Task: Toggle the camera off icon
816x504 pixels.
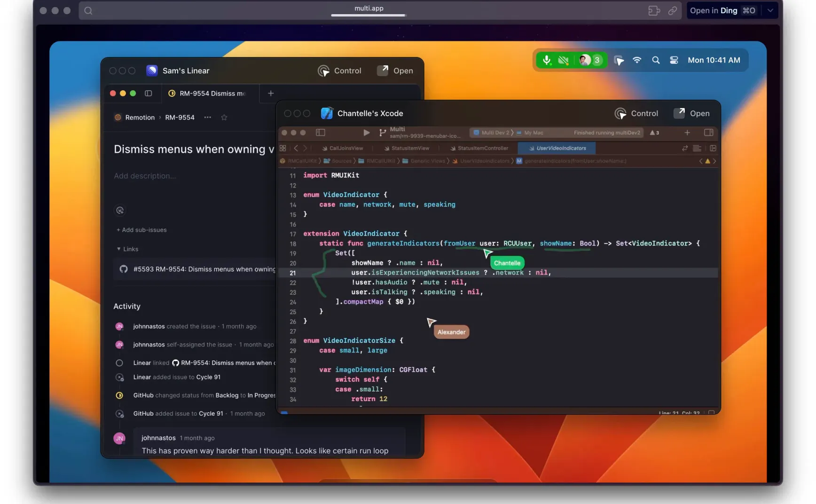Action: pyautogui.click(x=563, y=60)
